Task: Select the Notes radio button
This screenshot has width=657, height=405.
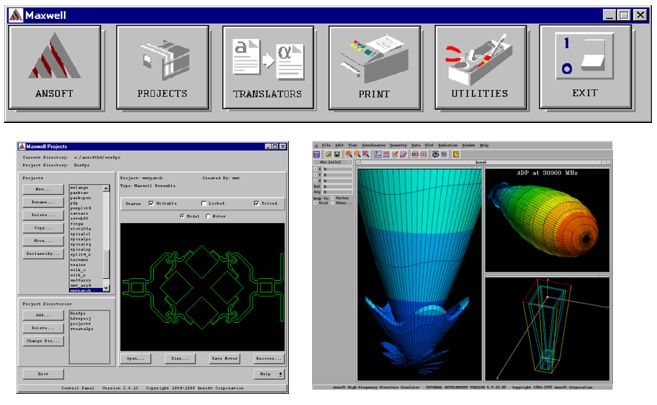Action: click(x=208, y=216)
